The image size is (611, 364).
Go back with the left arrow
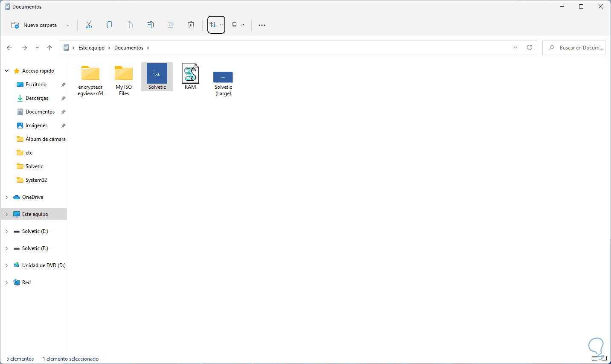coord(9,48)
